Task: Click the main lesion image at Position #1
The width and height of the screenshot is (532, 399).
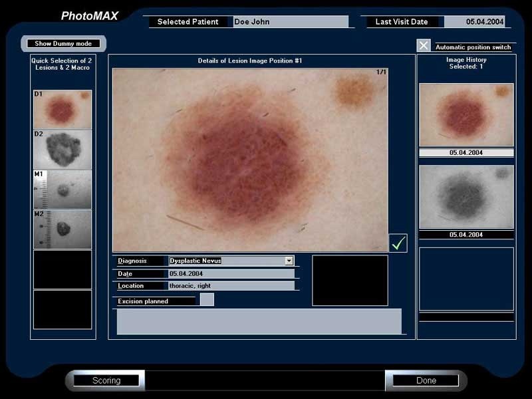Action: point(249,156)
